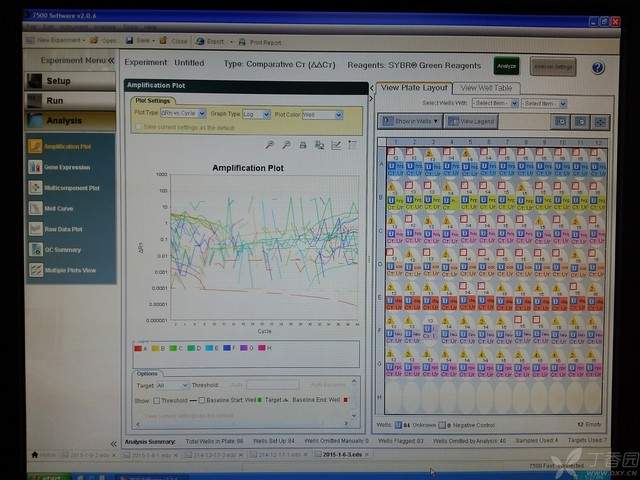Open the Amplification Plot analysis view
640x480 pixels.
[60, 146]
